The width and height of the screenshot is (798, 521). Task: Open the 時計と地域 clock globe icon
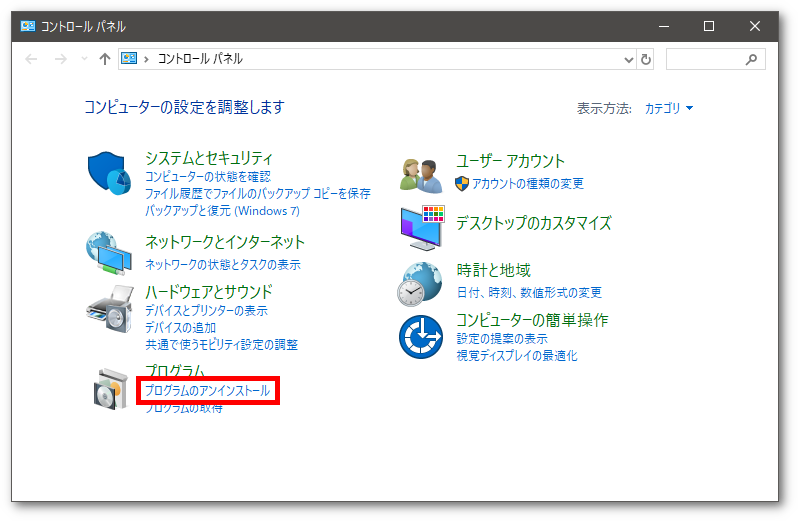(x=419, y=284)
